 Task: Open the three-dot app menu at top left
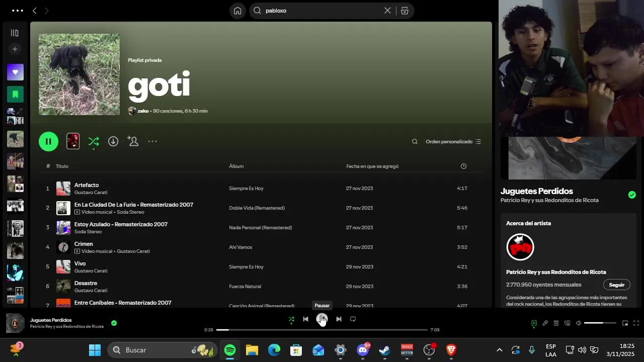[17, 11]
